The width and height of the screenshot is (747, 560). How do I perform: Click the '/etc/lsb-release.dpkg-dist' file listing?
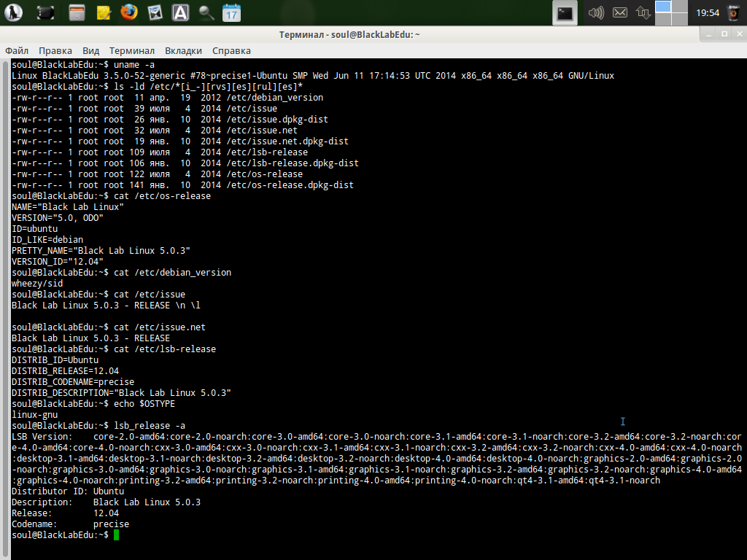293,163
